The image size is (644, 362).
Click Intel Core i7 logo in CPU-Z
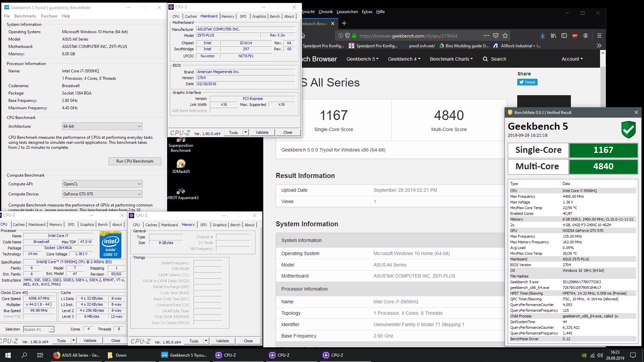pyautogui.click(x=110, y=245)
